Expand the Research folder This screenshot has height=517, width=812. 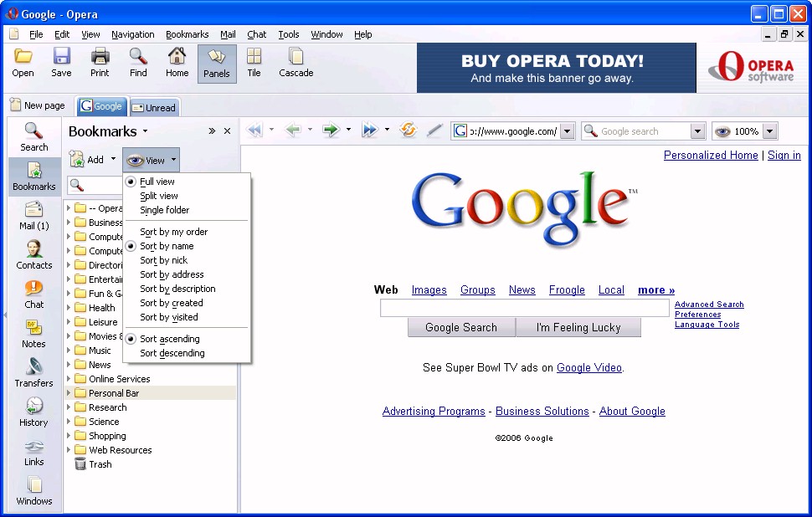click(x=68, y=407)
